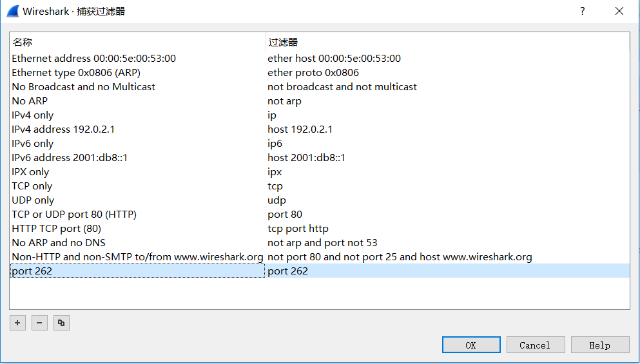Select the 'IPX only' row name
This screenshot has width=640, height=364.
(x=30, y=172)
